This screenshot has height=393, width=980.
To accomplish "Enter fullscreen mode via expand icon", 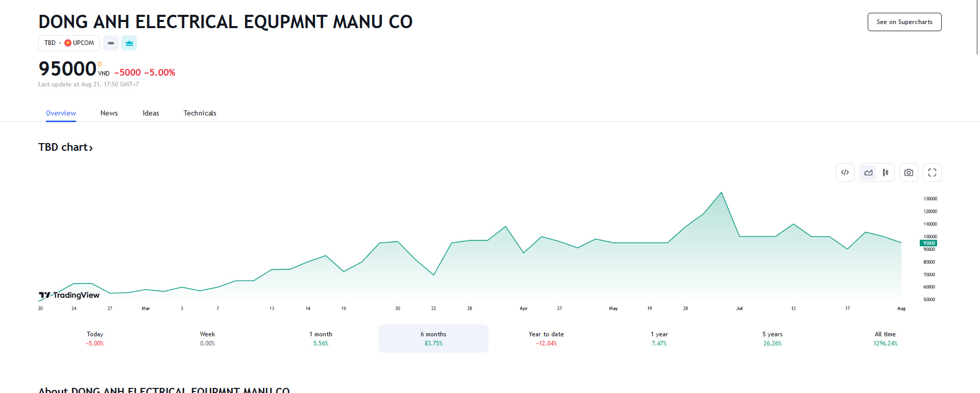I will pyautogui.click(x=932, y=172).
